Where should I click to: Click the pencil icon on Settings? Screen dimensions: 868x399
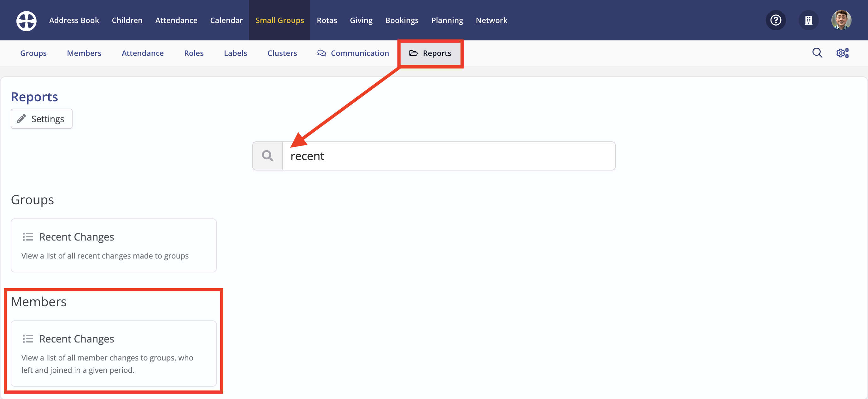coord(21,119)
